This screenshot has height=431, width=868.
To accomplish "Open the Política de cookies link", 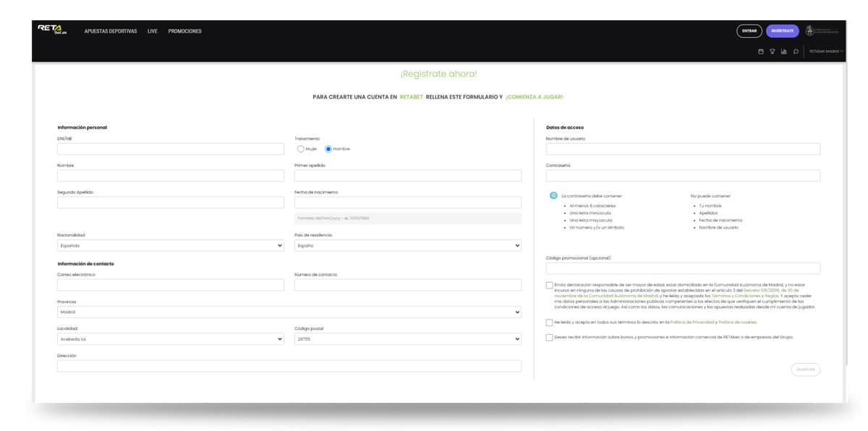I will coord(738,323).
